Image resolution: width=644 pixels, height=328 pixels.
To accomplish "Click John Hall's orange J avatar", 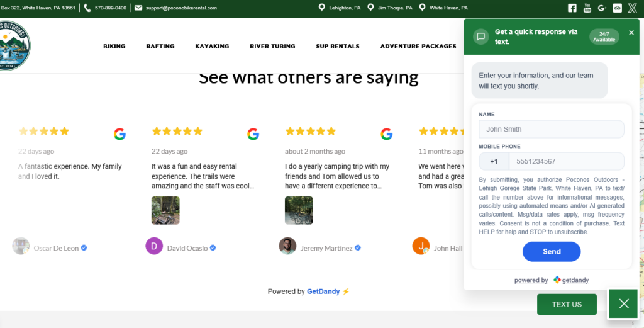I will (x=421, y=246).
